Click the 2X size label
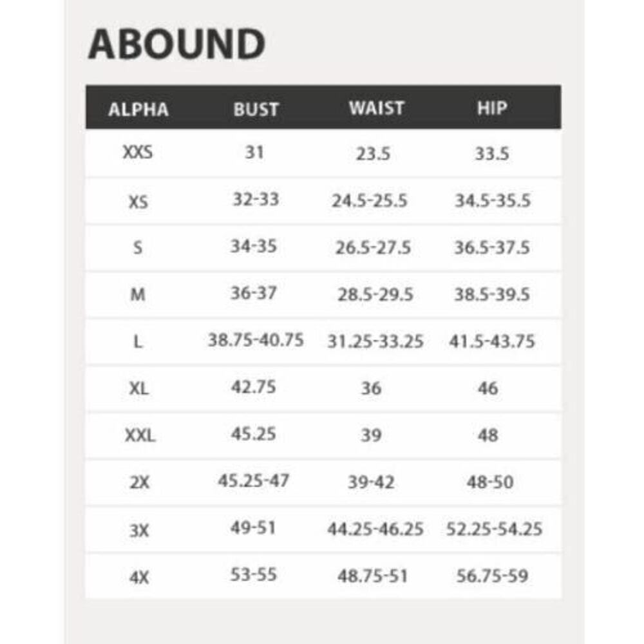 (x=139, y=482)
